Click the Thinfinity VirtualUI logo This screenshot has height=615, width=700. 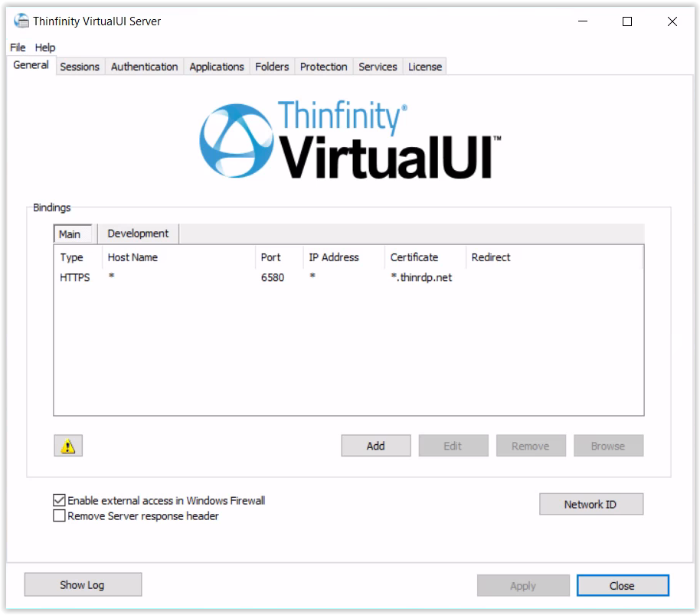pos(350,140)
